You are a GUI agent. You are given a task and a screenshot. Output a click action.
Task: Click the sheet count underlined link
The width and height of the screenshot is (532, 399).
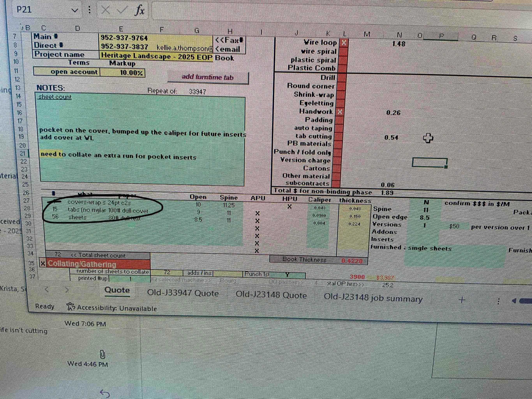coord(55,97)
